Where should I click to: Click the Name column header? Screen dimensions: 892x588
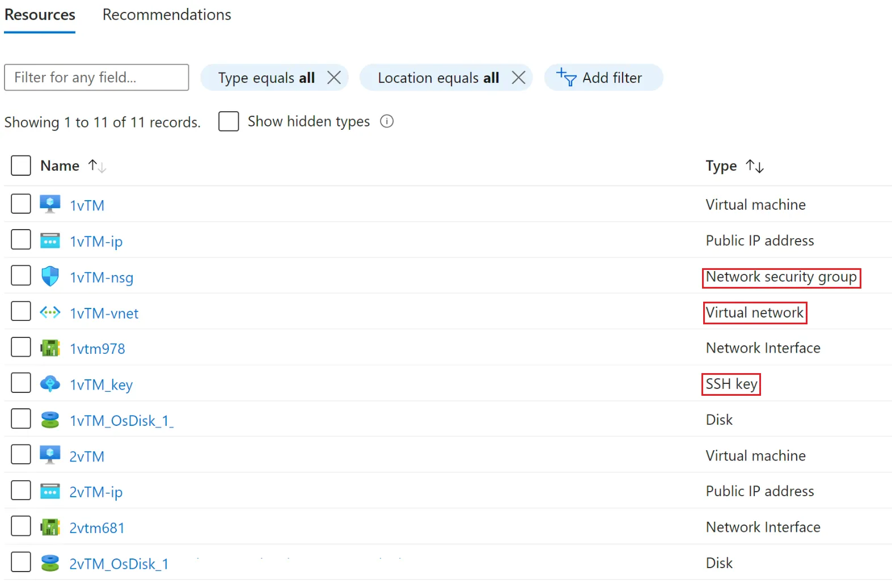tap(60, 166)
